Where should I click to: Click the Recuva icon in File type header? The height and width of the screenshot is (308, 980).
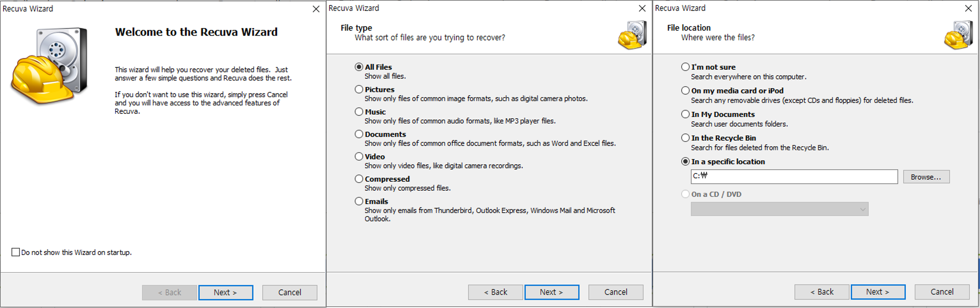(632, 35)
